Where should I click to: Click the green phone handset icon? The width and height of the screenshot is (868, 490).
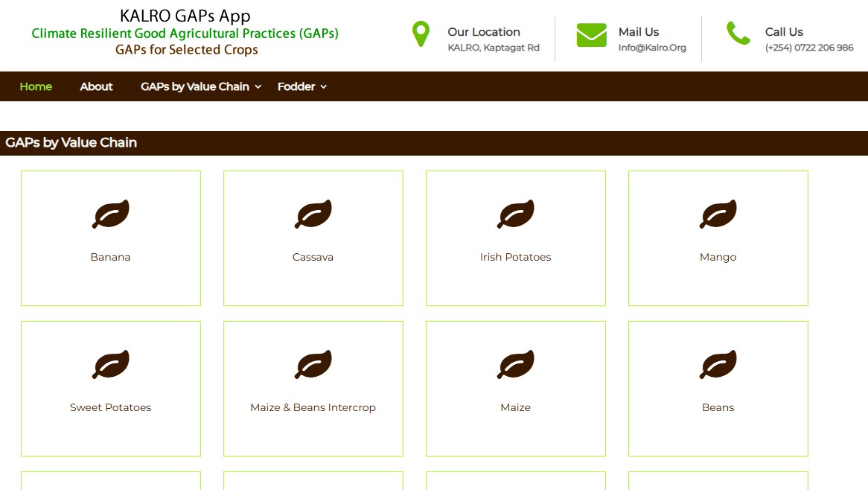point(738,34)
